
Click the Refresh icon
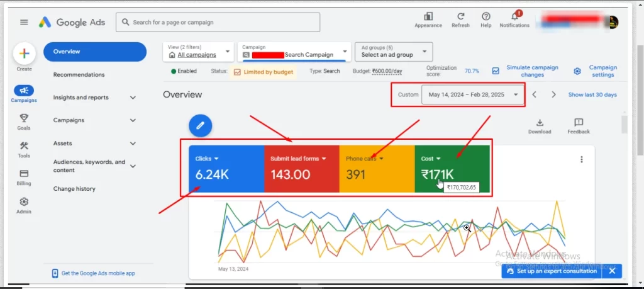coord(461,16)
